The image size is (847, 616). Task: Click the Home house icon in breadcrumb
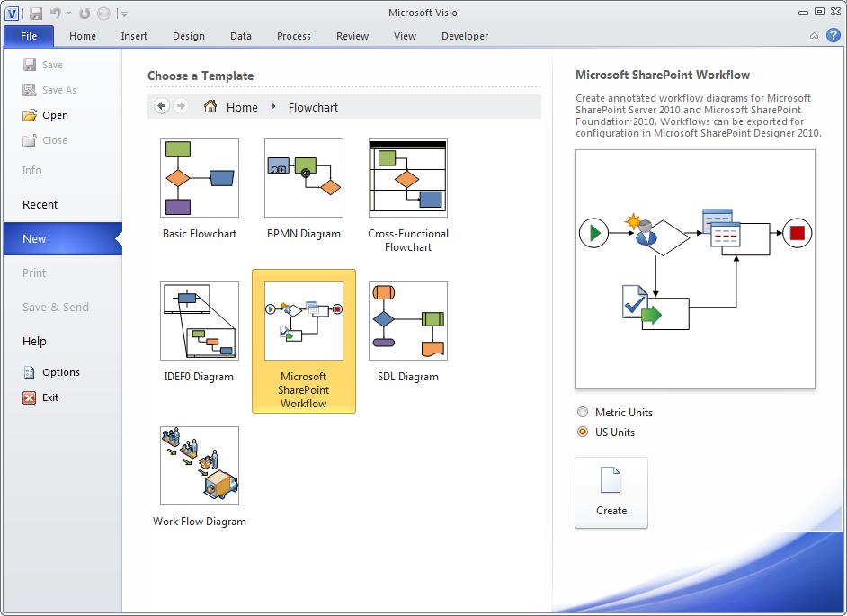tap(210, 106)
